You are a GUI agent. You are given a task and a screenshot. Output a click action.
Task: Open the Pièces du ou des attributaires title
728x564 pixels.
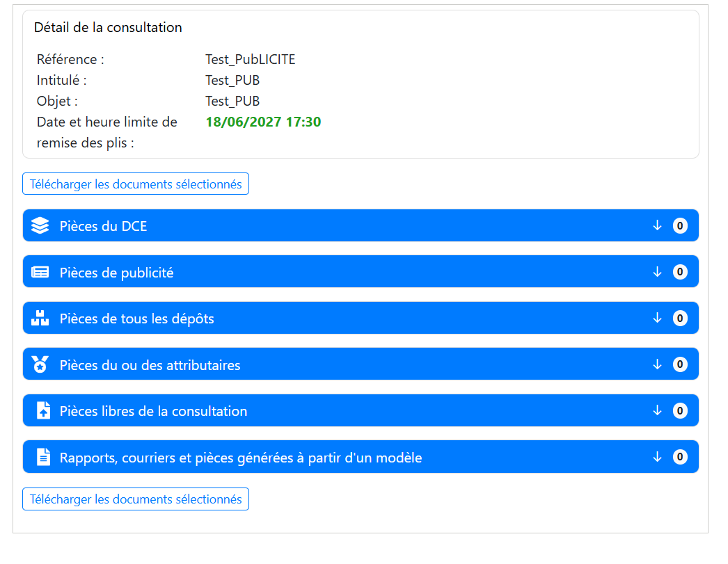(x=150, y=365)
